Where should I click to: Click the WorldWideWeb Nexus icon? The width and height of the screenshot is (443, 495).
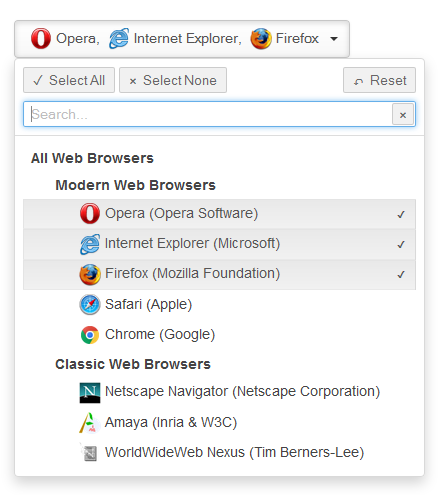[x=89, y=453]
